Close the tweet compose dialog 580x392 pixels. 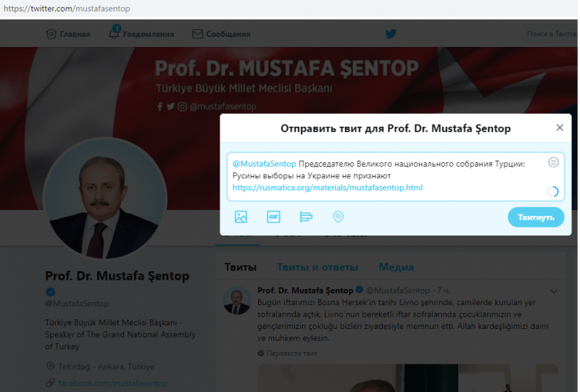click(x=560, y=128)
